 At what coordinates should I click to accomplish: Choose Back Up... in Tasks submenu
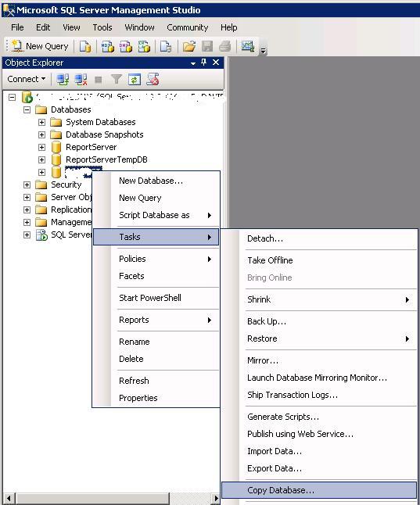click(319, 321)
